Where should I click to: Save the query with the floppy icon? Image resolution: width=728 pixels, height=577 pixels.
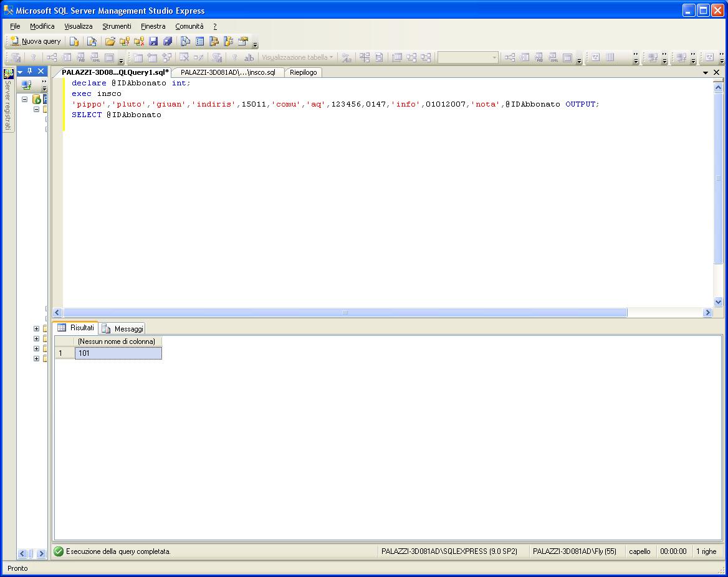click(x=153, y=41)
